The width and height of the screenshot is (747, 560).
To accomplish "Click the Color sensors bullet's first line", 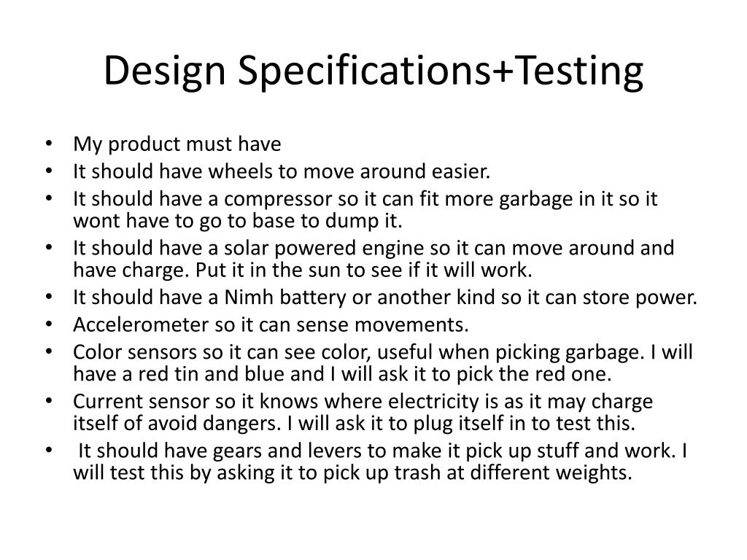I will [x=382, y=352].
